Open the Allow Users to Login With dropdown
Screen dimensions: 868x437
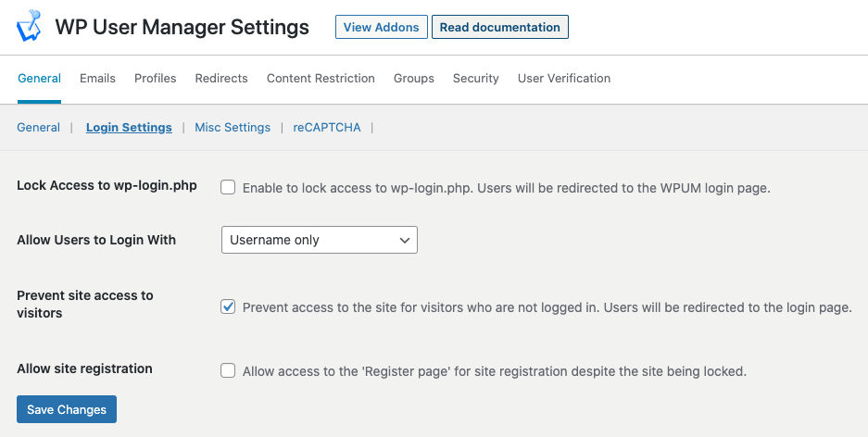click(320, 240)
